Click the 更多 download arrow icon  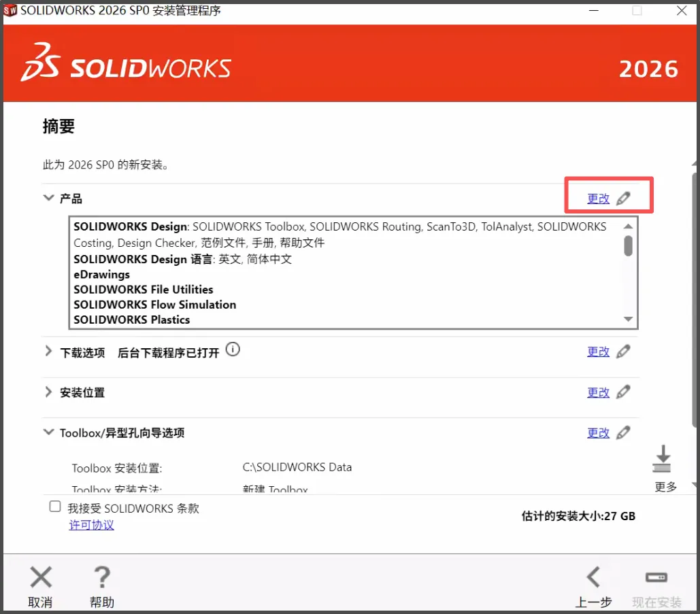[662, 459]
